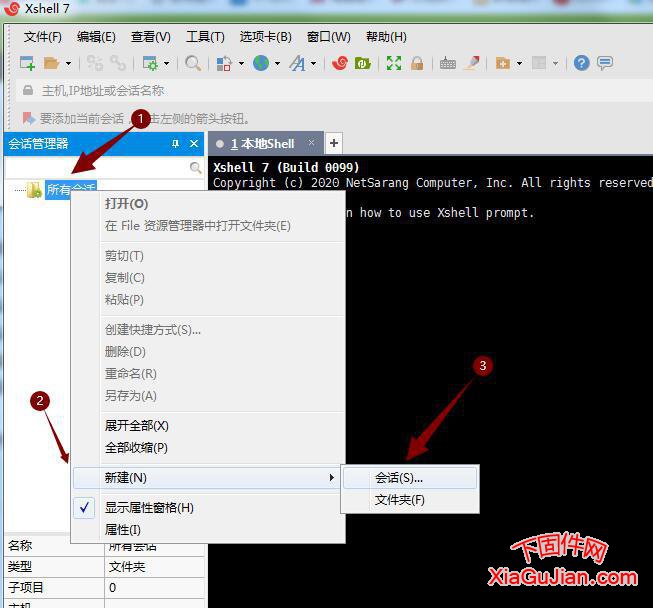Viewport: 653px width, 608px height.
Task: Open the 工具(T) menu
Action: [205, 37]
